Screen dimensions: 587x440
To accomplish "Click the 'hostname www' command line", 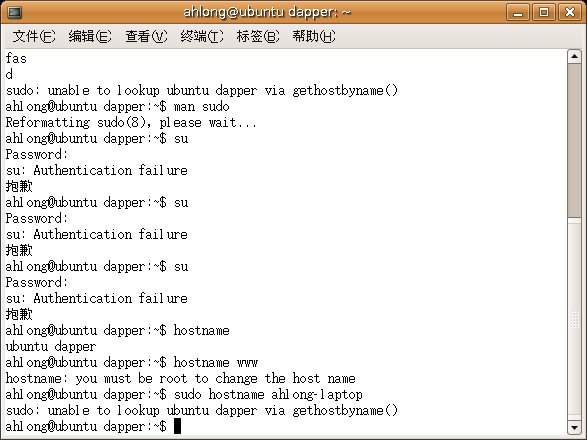I will pyautogui.click(x=131, y=362).
